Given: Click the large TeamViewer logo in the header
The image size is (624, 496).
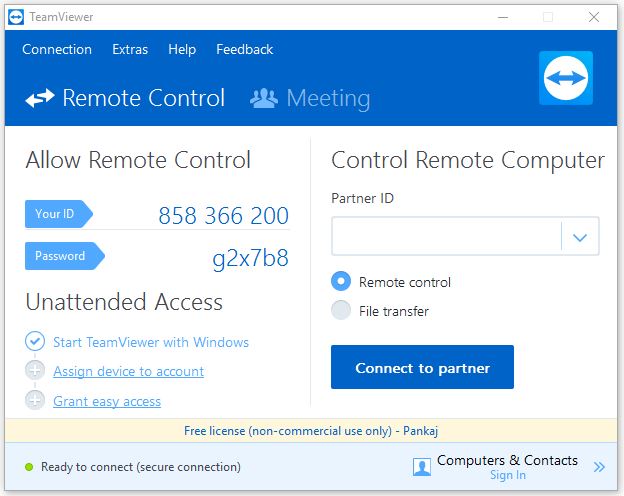Looking at the screenshot, I should point(566,78).
